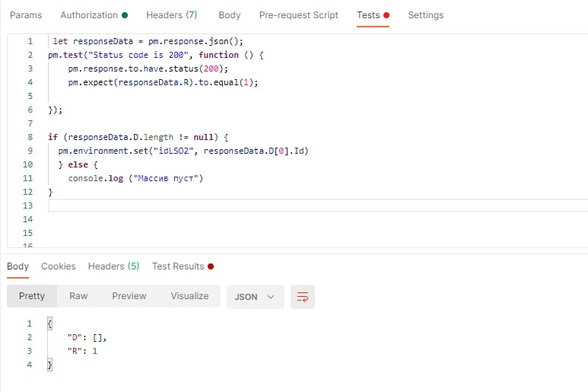
Task: Open the Test Results tab
Action: [x=183, y=266]
